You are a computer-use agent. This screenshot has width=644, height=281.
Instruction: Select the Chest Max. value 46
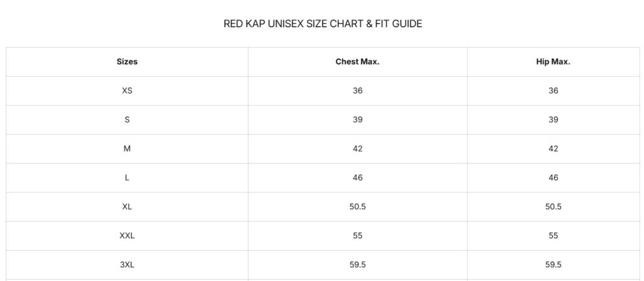[x=357, y=178]
